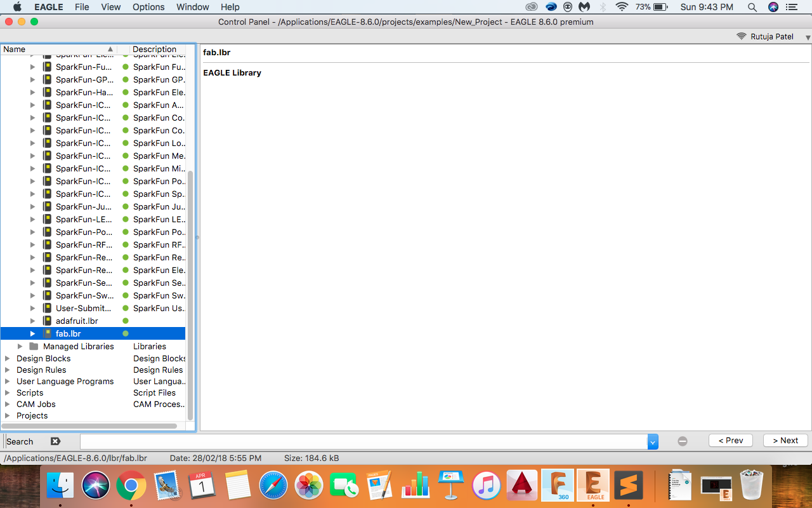Open the search field history dropdown arrow
Screen dimensions: 812x508
pos(653,441)
